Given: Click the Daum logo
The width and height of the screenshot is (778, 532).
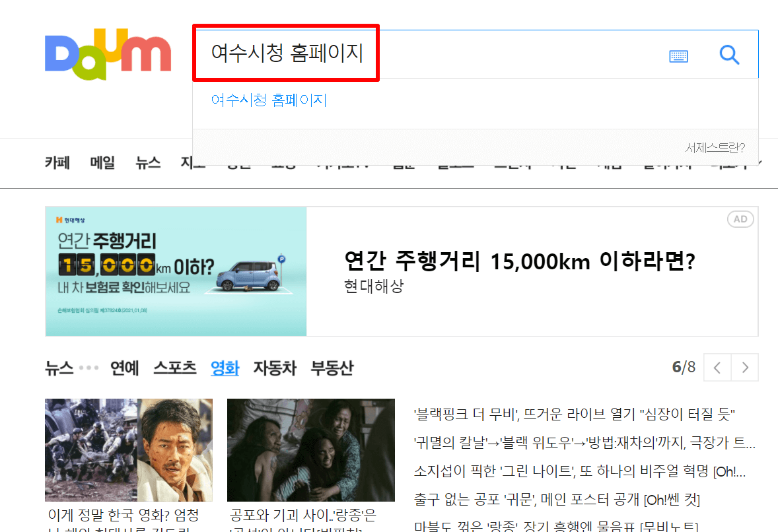Looking at the screenshot, I should point(108,54).
